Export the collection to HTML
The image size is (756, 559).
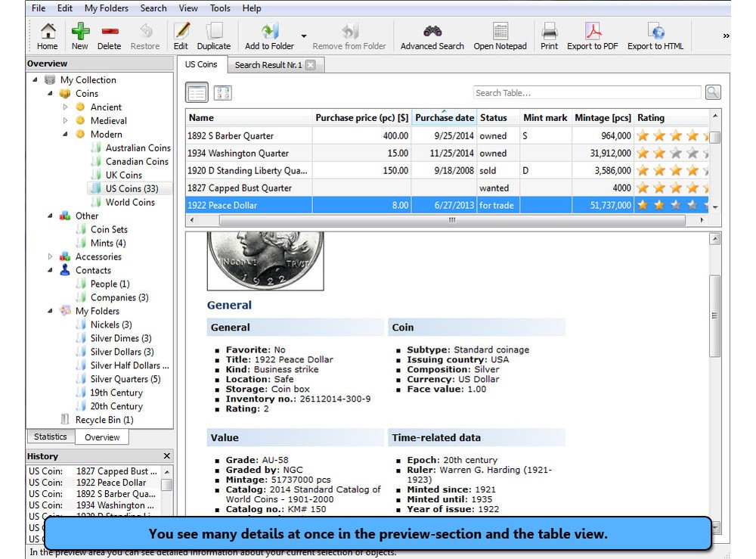(x=655, y=36)
